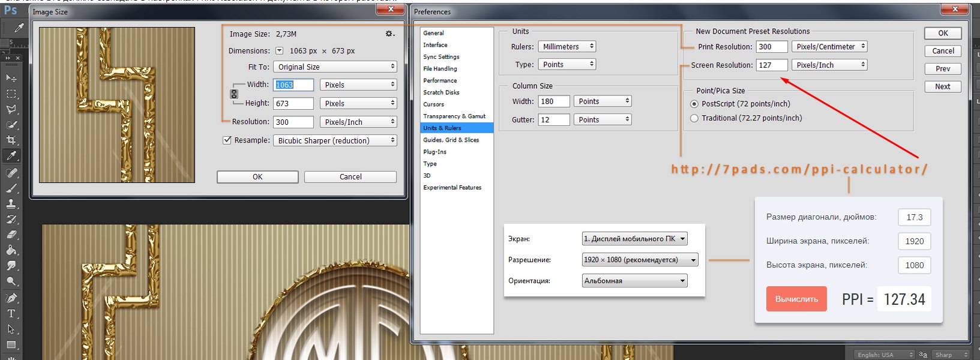The width and height of the screenshot is (980, 360).
Task: Select the Crop tool
Action: [x=11, y=140]
